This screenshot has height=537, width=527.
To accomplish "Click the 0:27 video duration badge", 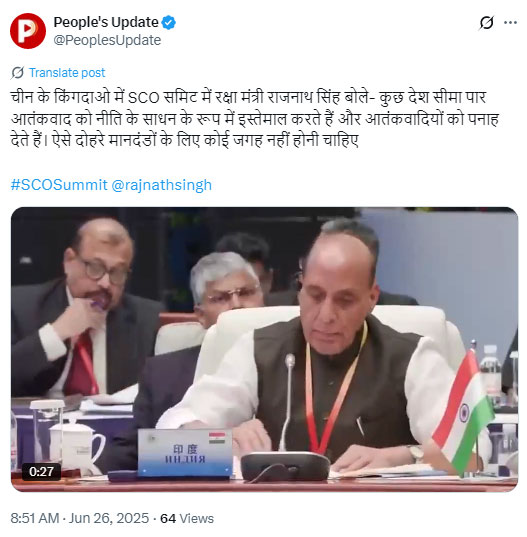I will click(41, 472).
